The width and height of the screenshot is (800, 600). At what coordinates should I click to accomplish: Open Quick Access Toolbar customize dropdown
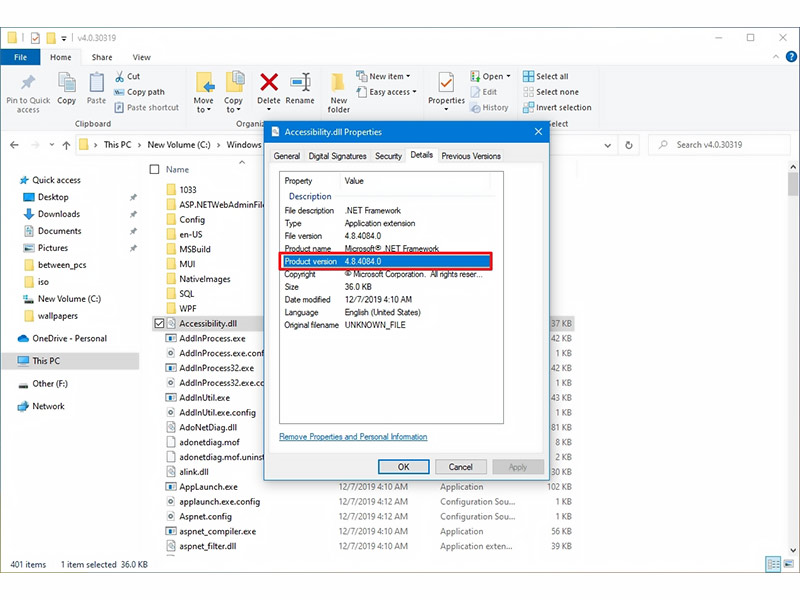click(x=64, y=38)
